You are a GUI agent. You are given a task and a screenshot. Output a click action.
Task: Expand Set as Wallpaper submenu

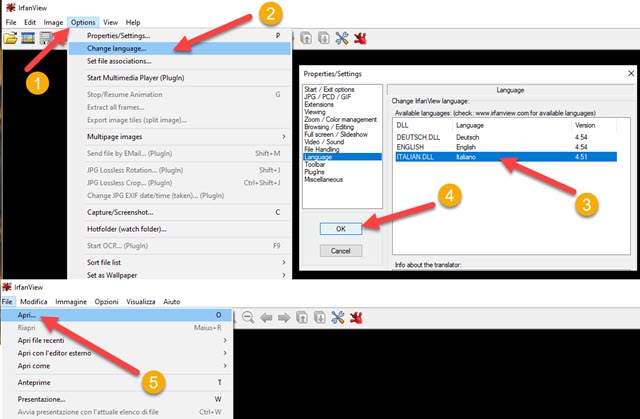click(x=180, y=275)
